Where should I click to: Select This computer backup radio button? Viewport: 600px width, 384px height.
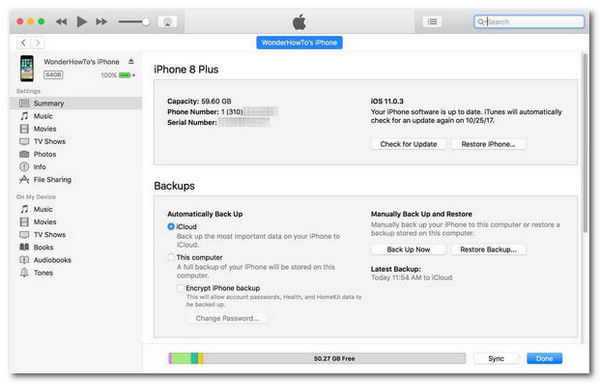pyautogui.click(x=171, y=257)
